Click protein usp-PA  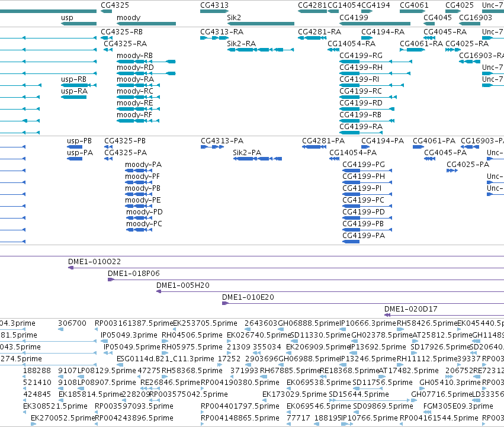(x=80, y=153)
